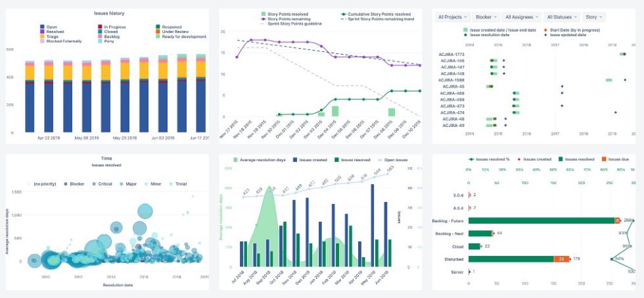Expand the All Assignees dropdown

click(521, 17)
